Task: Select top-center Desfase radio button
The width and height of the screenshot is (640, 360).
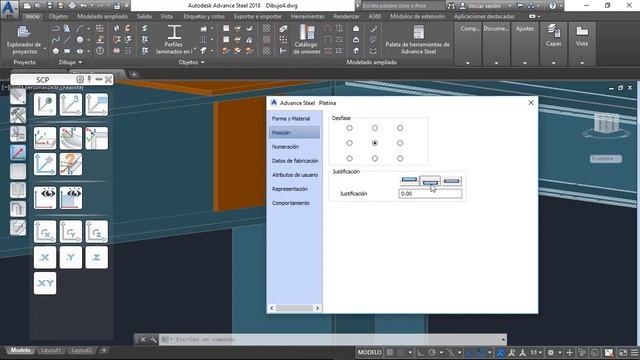Action: click(x=375, y=128)
